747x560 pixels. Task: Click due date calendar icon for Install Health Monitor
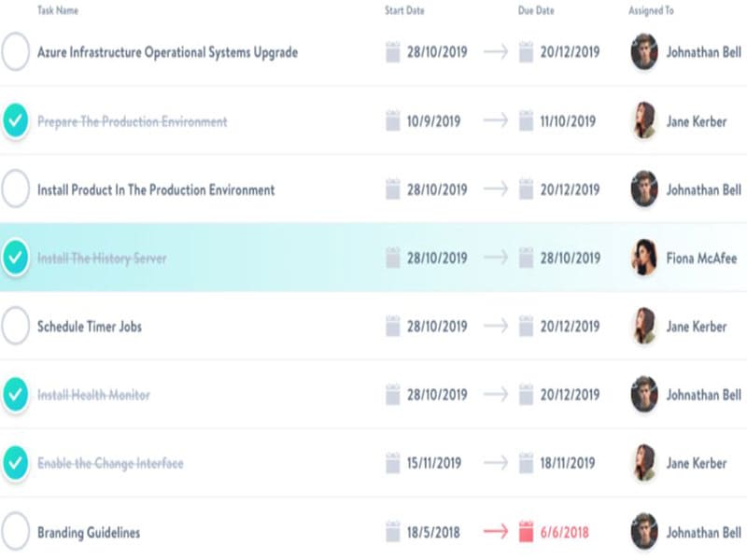pyautogui.click(x=527, y=395)
